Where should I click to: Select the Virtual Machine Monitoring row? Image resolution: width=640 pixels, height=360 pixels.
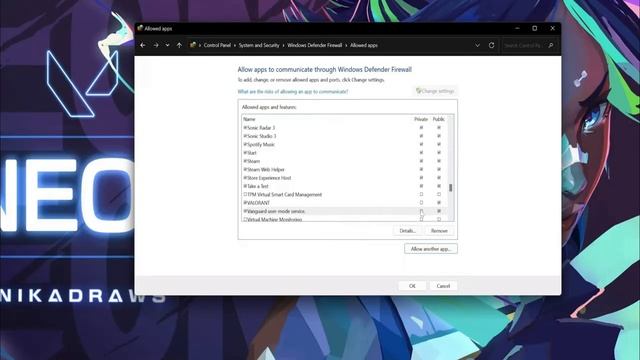(x=344, y=219)
